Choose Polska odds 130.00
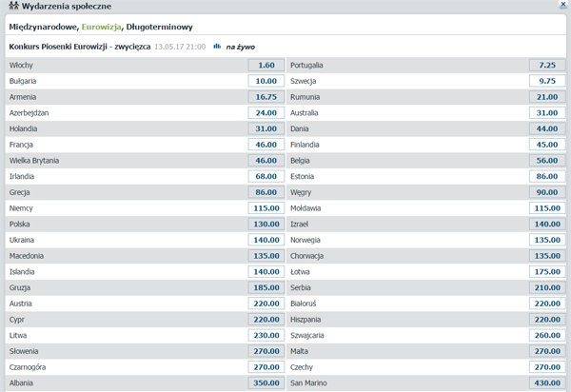The image size is (571, 392). click(x=266, y=225)
